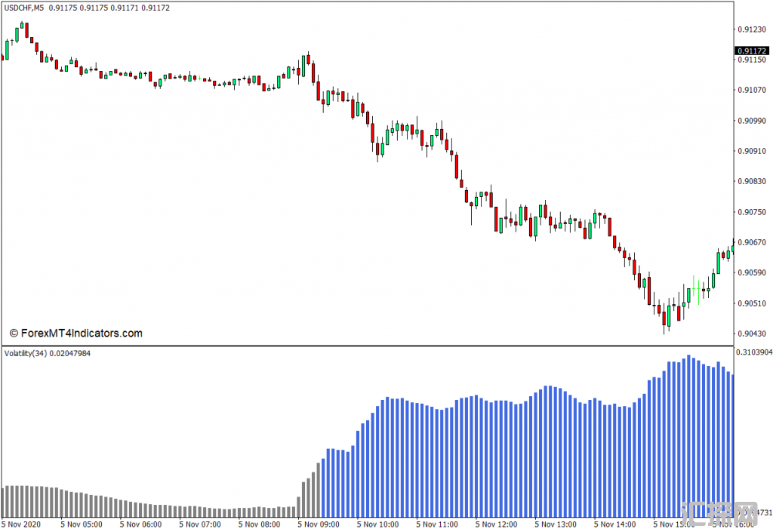Viewport: 773px width, 532px height.
Task: Click the 5 Nov 09:00 time label
Action: point(318,524)
